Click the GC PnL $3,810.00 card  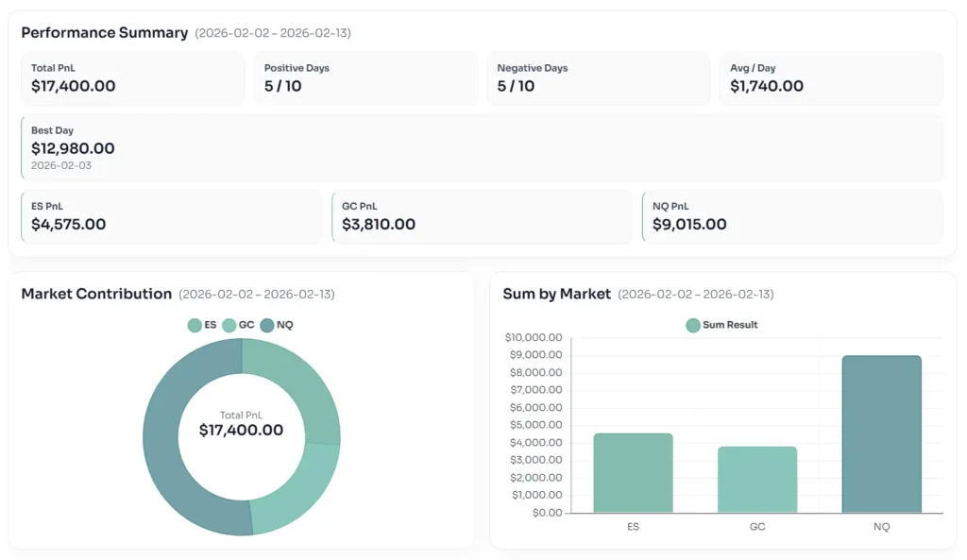tap(482, 217)
